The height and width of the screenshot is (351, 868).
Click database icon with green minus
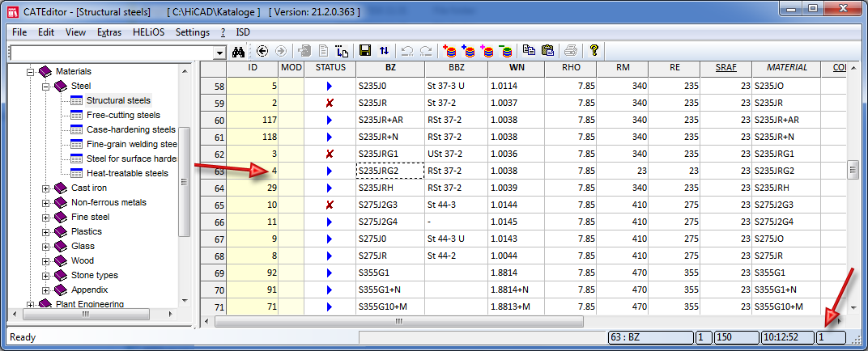[x=505, y=52]
